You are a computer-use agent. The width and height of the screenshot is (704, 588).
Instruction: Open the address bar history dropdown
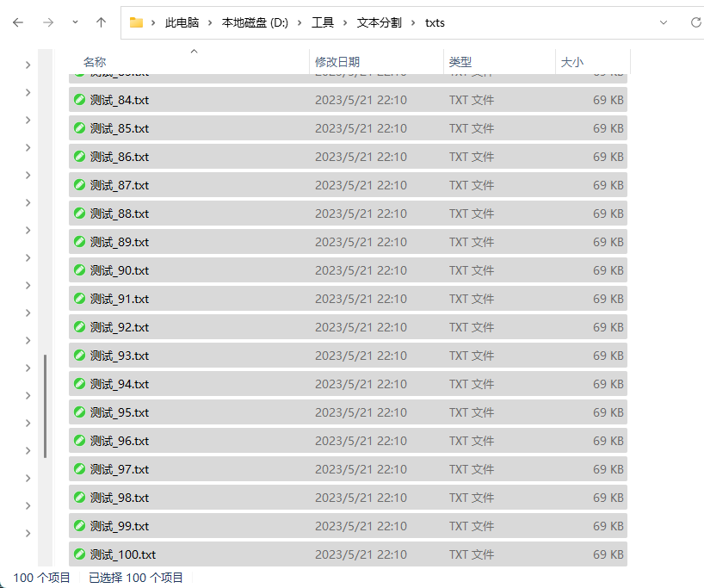pos(664,22)
